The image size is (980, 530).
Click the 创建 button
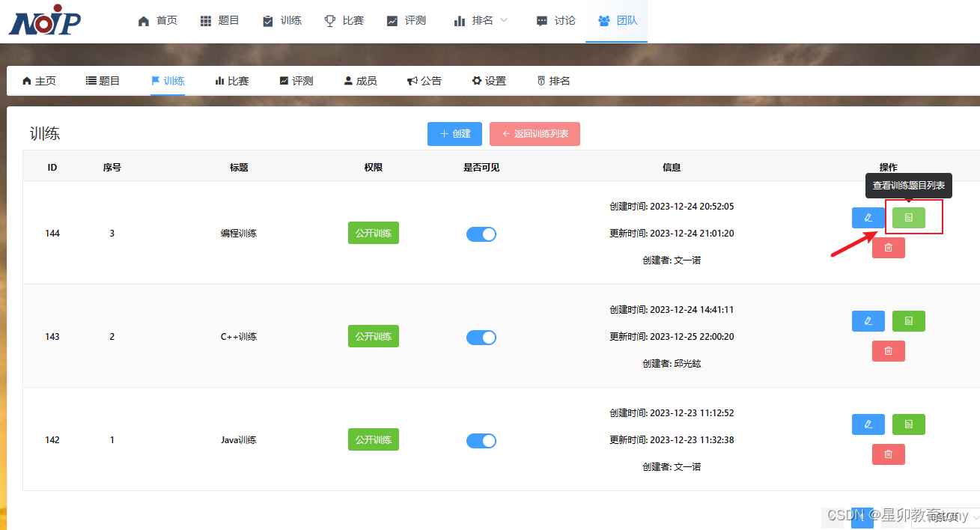pos(454,133)
